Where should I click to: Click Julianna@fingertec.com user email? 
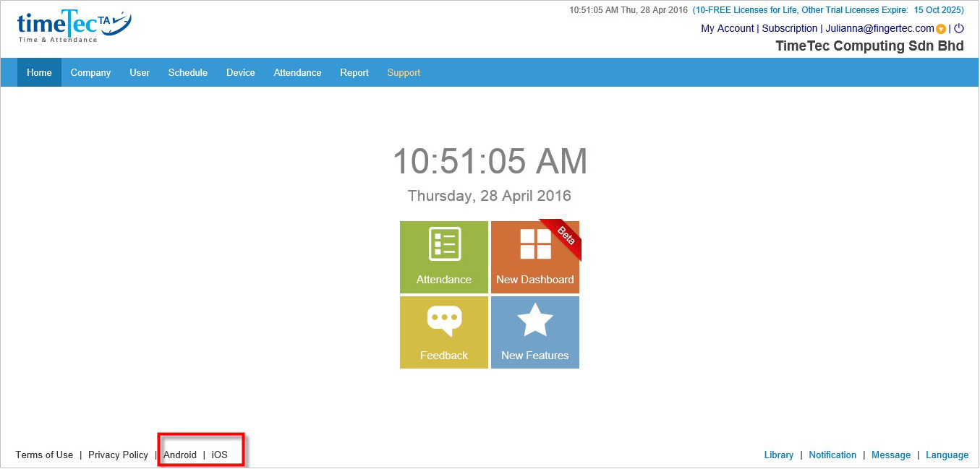[879, 28]
